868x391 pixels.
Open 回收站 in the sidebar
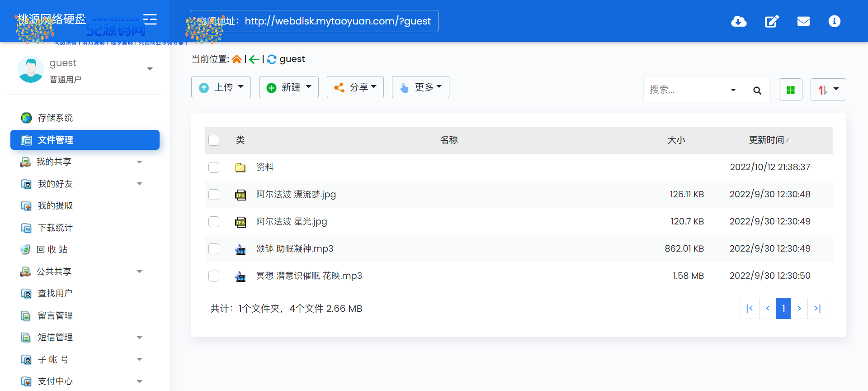[x=52, y=249]
